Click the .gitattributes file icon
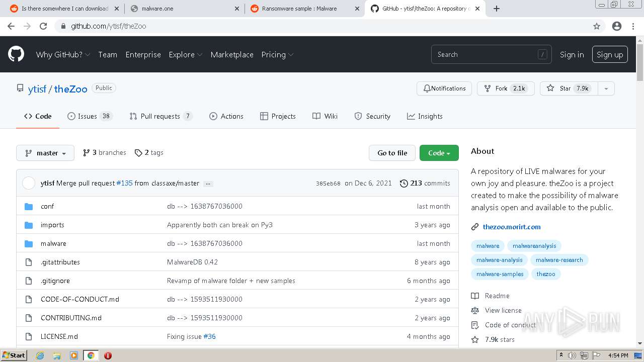 pyautogui.click(x=29, y=262)
